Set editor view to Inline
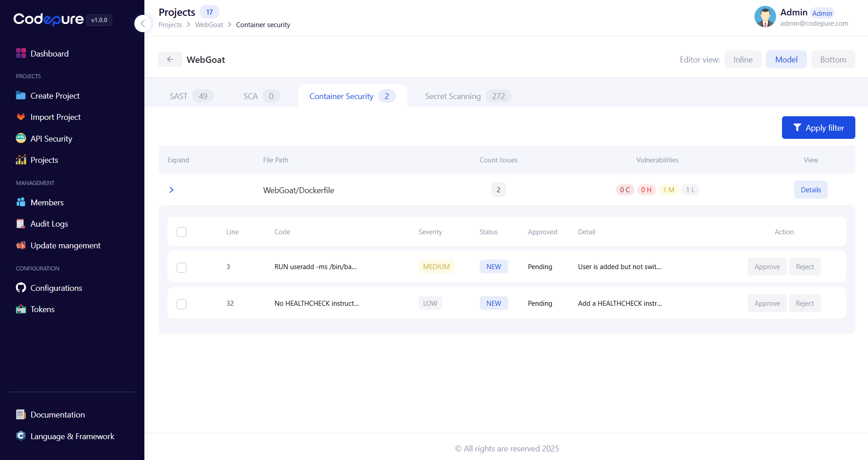The image size is (868, 460). coord(743,59)
